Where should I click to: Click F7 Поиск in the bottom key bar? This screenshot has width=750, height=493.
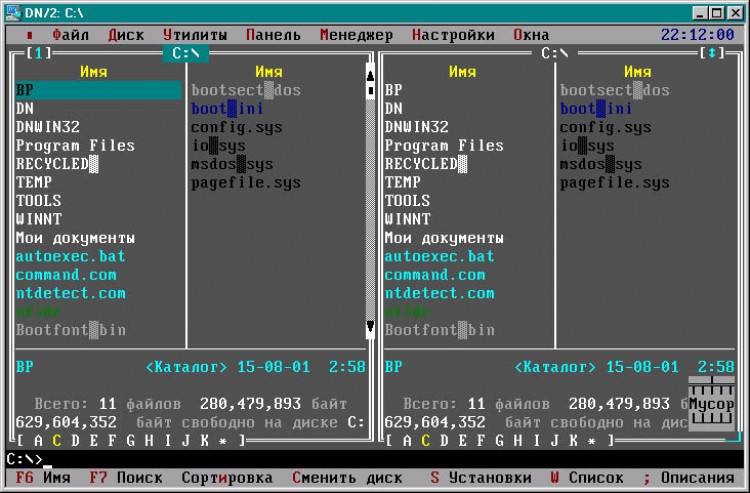pos(126,478)
